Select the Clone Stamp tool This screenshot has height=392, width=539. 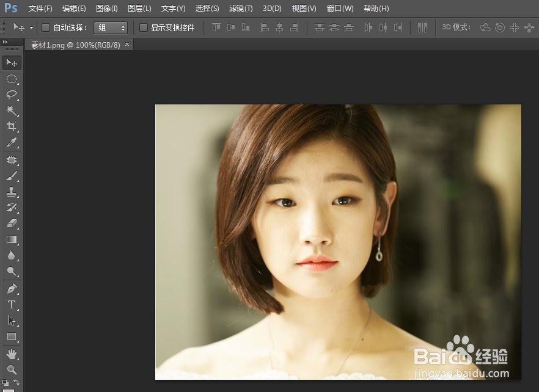pyautogui.click(x=12, y=192)
